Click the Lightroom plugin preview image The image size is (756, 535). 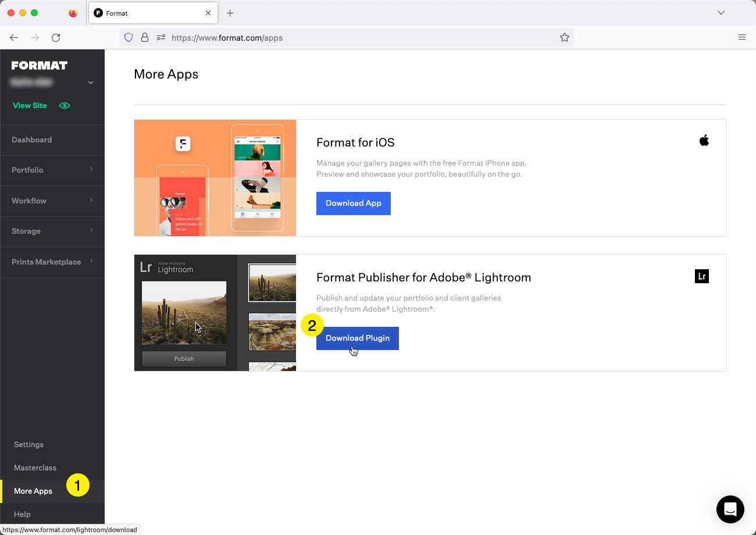click(x=215, y=313)
